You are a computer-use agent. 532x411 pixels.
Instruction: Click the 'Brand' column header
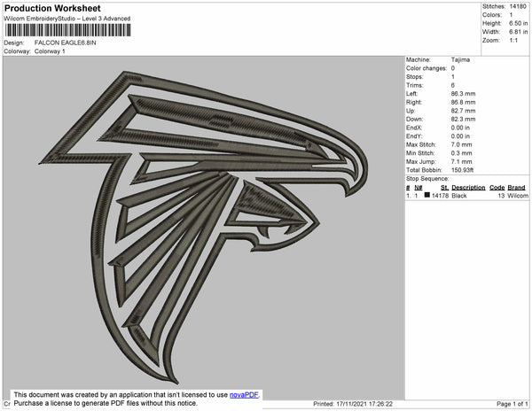(516, 188)
